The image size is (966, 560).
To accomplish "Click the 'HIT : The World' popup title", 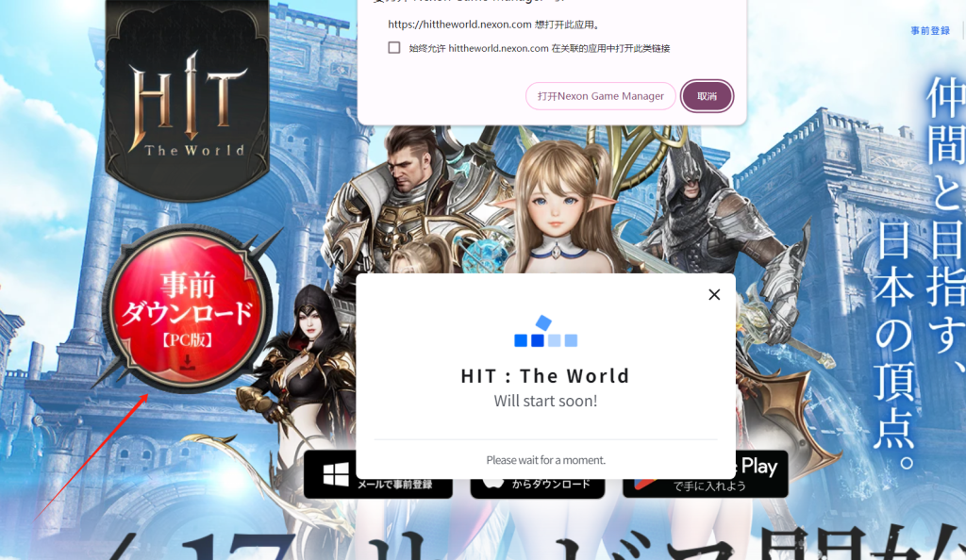I will tap(545, 375).
